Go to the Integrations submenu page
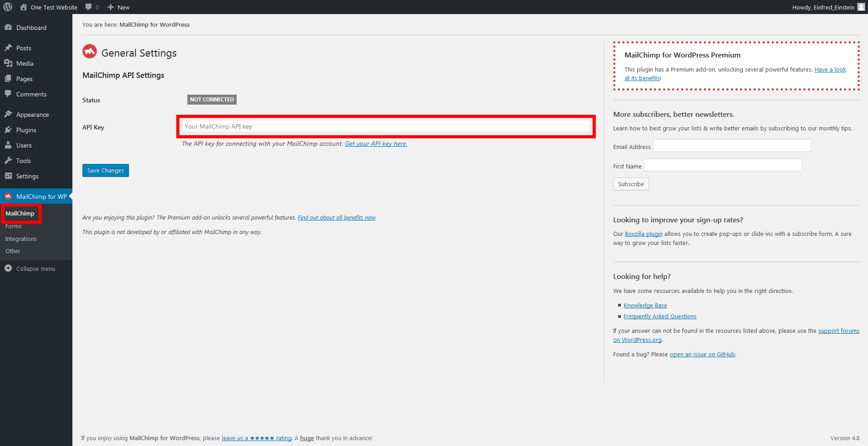The height and width of the screenshot is (446, 868). (21, 239)
